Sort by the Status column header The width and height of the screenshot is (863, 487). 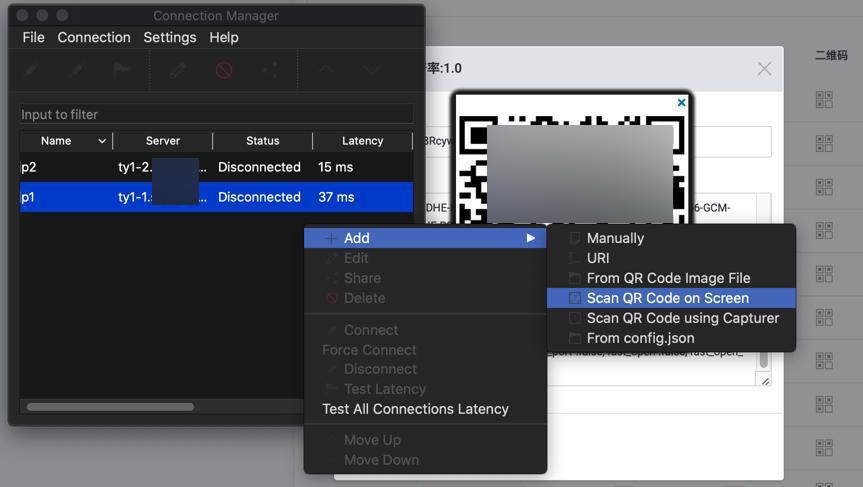[x=263, y=141]
